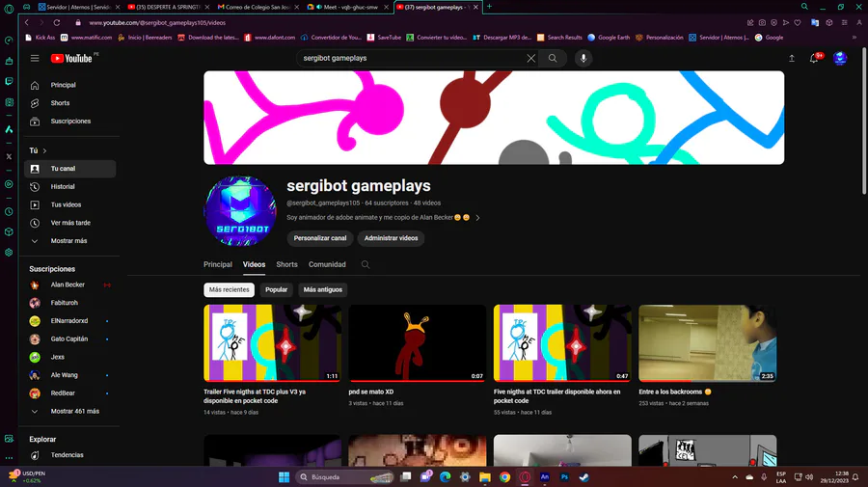This screenshot has width=868, height=487.
Task: Open the Google Earth bookmark
Action: (x=609, y=37)
